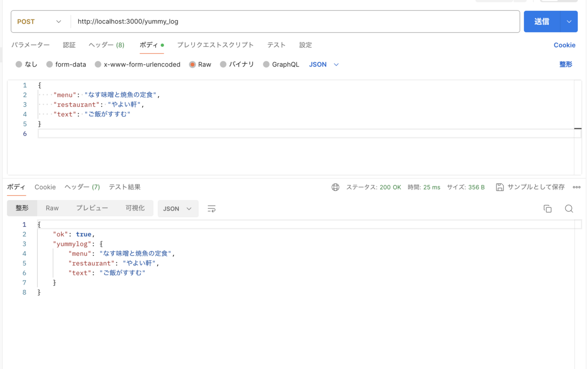Click the request URL input field
Image resolution: width=588 pixels, height=369 pixels.
pos(295,22)
